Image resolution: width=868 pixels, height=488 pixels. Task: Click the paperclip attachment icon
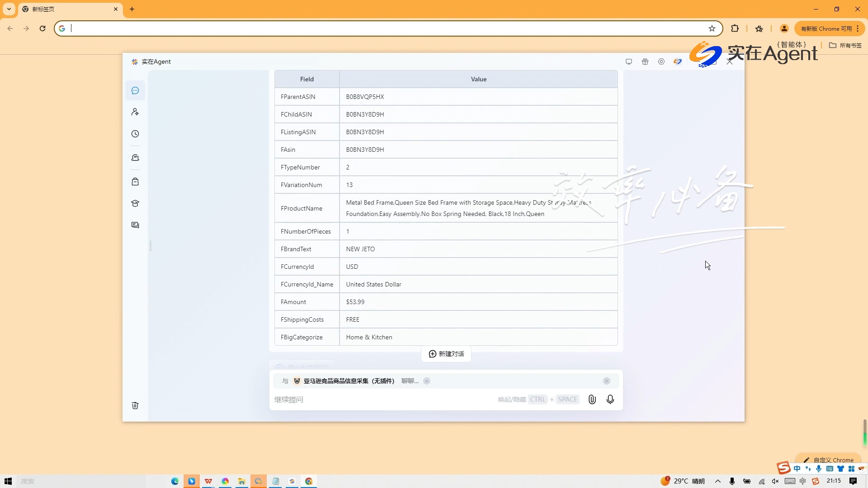tap(592, 399)
